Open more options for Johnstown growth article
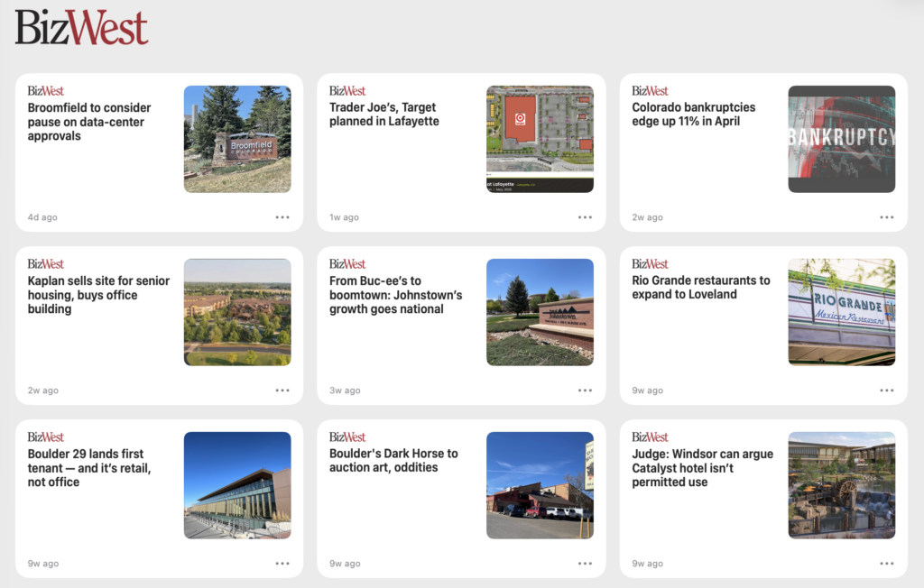The width and height of the screenshot is (924, 588). point(585,390)
